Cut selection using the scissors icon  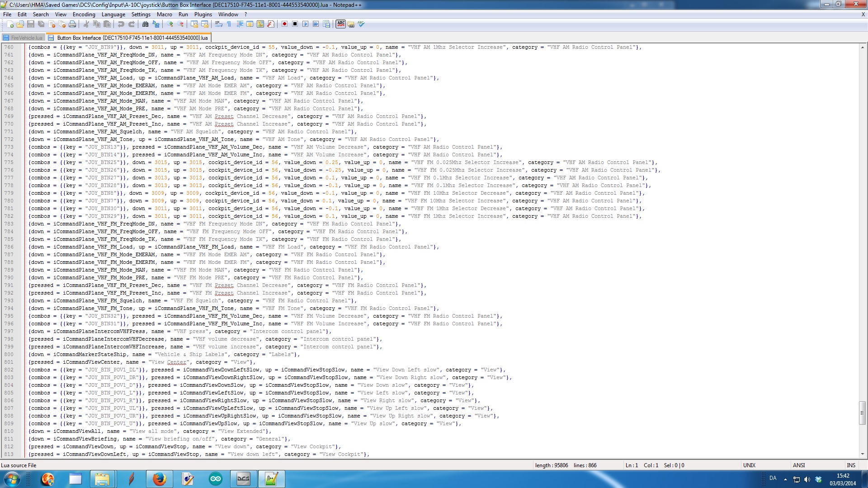86,24
